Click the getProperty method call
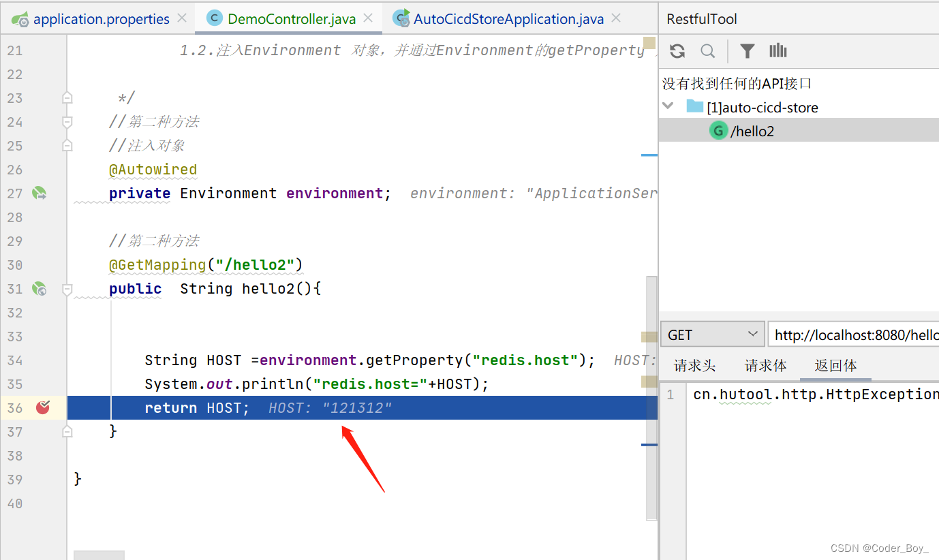The image size is (939, 560). 414,360
